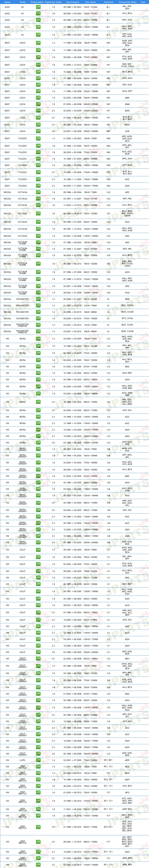Click the Nadwozie column header
Viewport: 149px width, 868px height.
[108, 2]
